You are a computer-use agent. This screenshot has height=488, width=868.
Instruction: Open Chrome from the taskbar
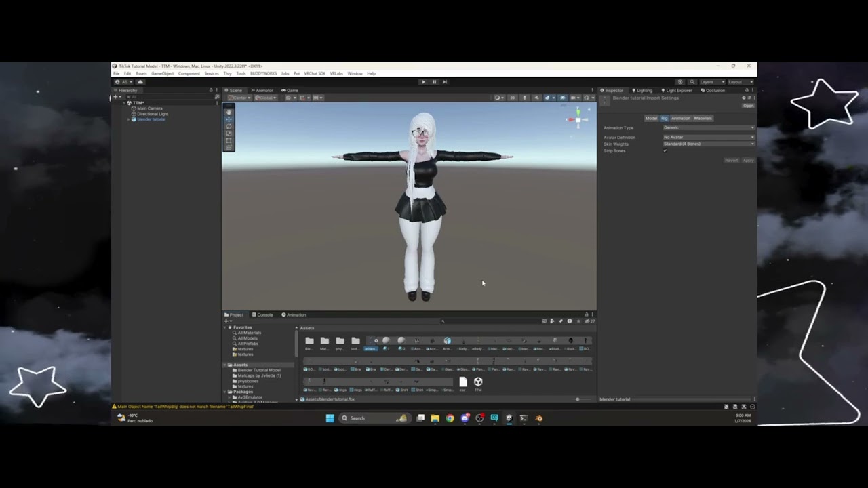click(x=450, y=418)
